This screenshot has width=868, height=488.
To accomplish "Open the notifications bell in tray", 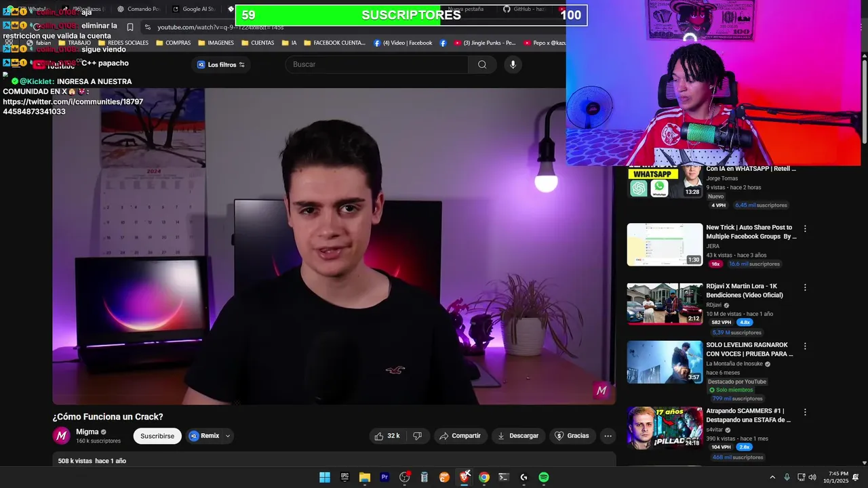I will (856, 477).
